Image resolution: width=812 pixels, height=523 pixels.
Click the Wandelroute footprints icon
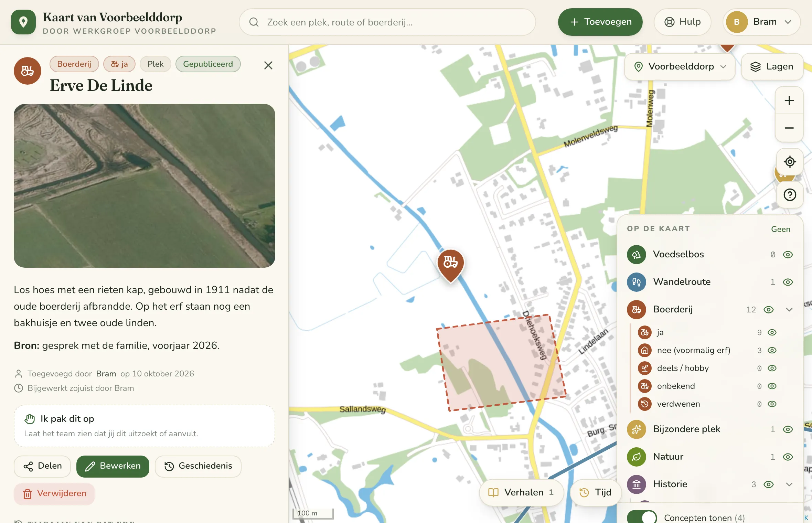(636, 282)
